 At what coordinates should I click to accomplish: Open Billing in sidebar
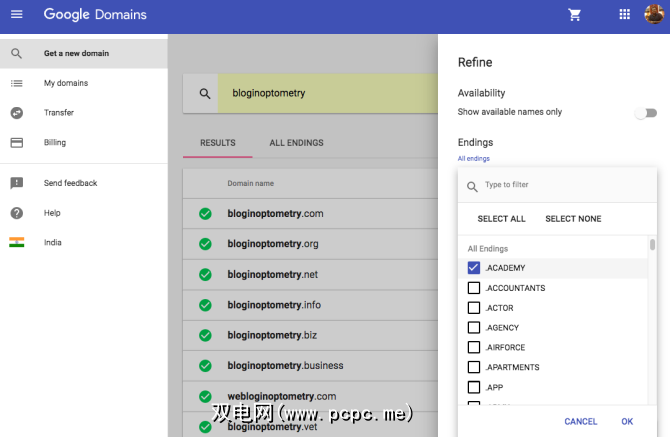[84, 143]
